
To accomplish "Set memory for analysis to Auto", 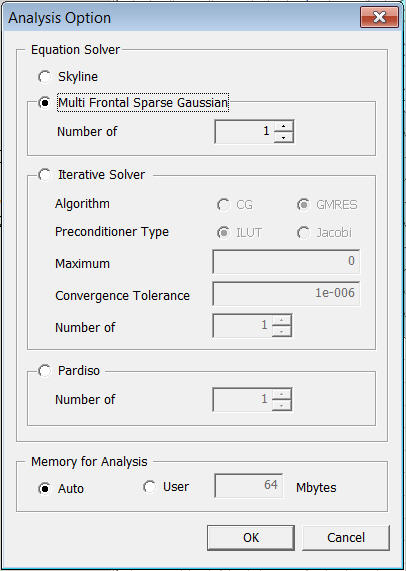I will click(x=44, y=488).
